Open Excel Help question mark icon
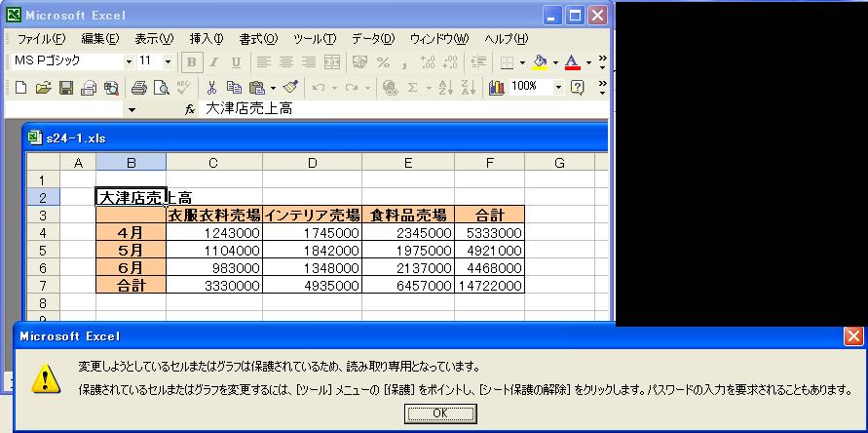 (x=577, y=87)
